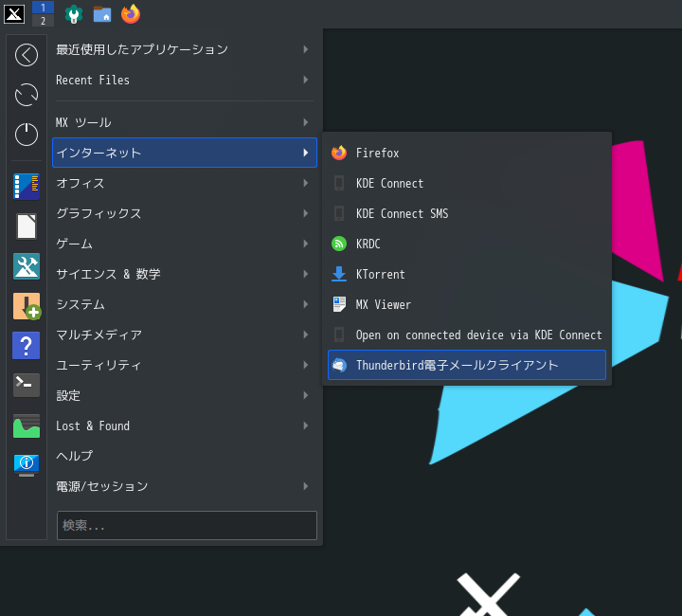Viewport: 682px width, 616px height.
Task: Expand the Recent Files submenu
Action: [x=185, y=80]
